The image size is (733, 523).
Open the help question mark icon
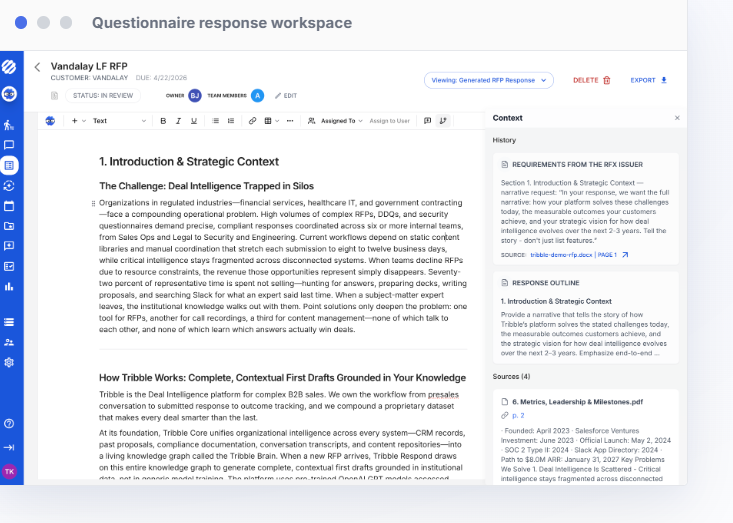click(9, 423)
